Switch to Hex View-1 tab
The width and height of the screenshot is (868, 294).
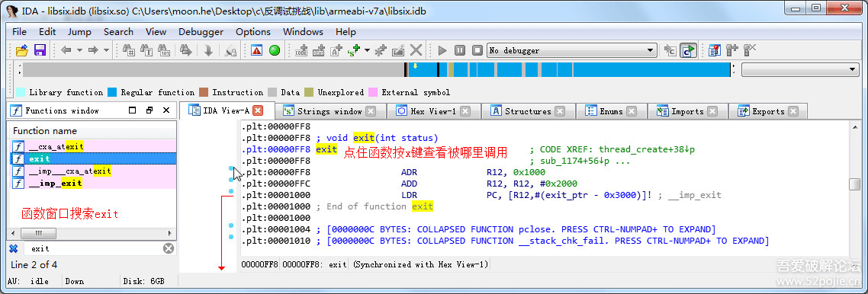[433, 111]
